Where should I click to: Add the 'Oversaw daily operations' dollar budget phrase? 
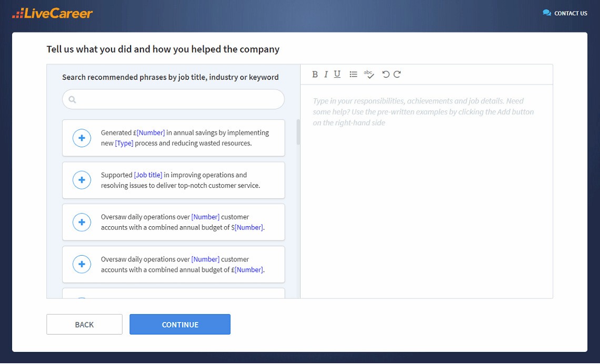(x=82, y=223)
